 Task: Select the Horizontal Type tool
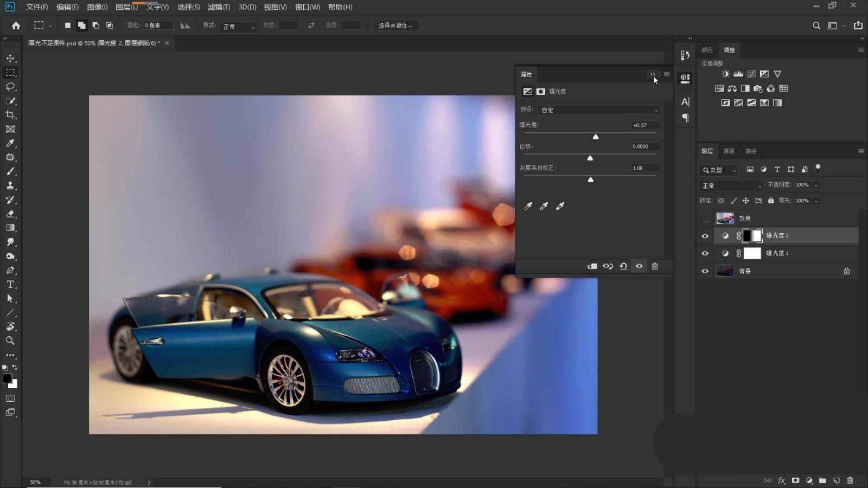coord(10,284)
